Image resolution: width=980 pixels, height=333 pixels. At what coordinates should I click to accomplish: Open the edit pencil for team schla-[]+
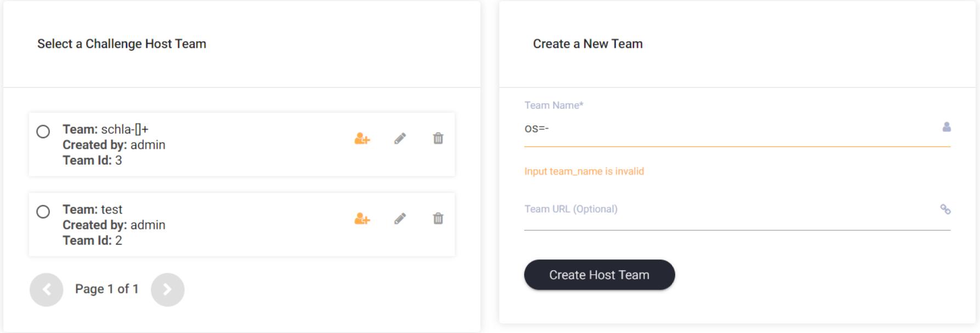click(400, 139)
